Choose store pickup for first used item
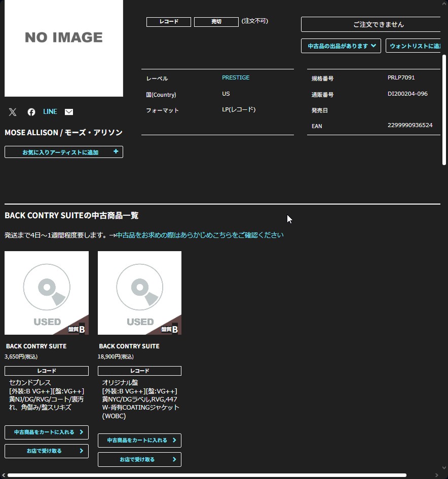The width and height of the screenshot is (448, 479). 47,451
